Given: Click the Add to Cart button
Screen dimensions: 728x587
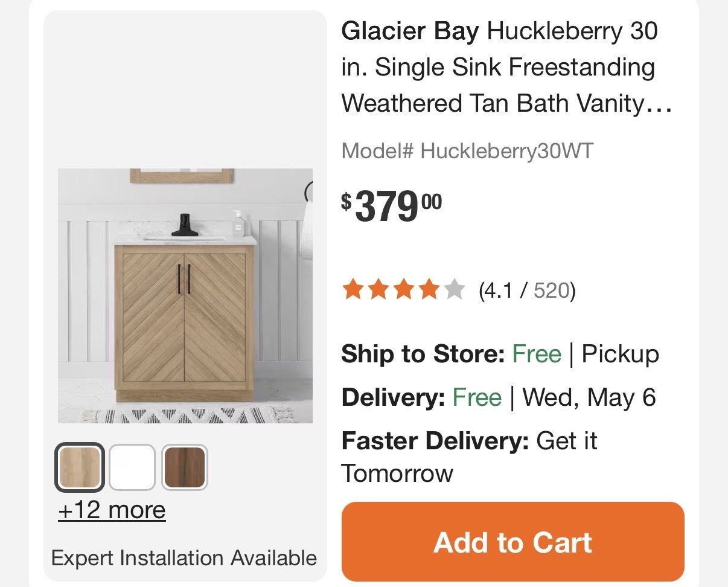Looking at the screenshot, I should (512, 542).
